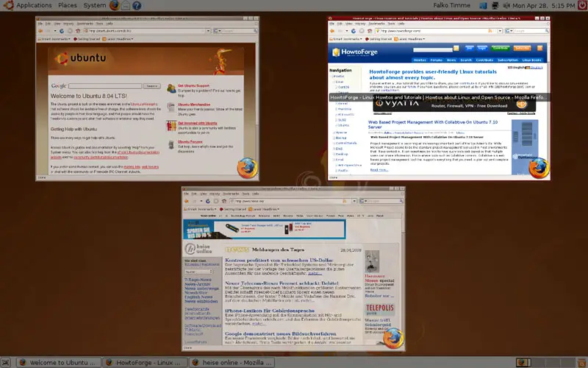Screen dimensions: 588x368
Task: Click the clock showing Mon Apr 28
Action: (x=543, y=5)
